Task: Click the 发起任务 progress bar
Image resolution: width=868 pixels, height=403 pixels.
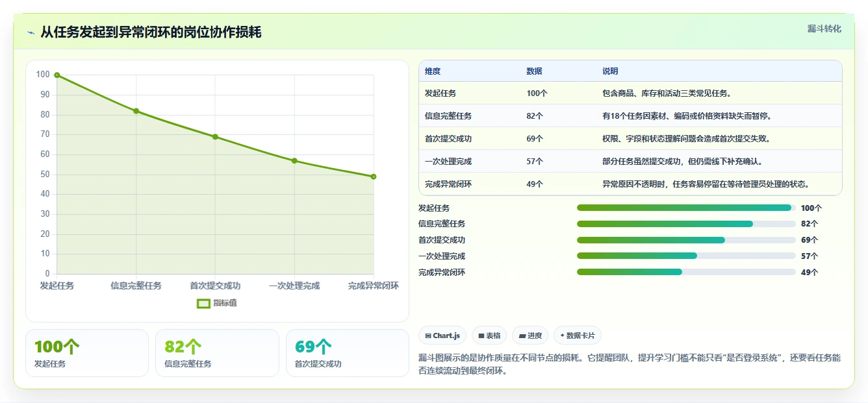Action: [686, 208]
